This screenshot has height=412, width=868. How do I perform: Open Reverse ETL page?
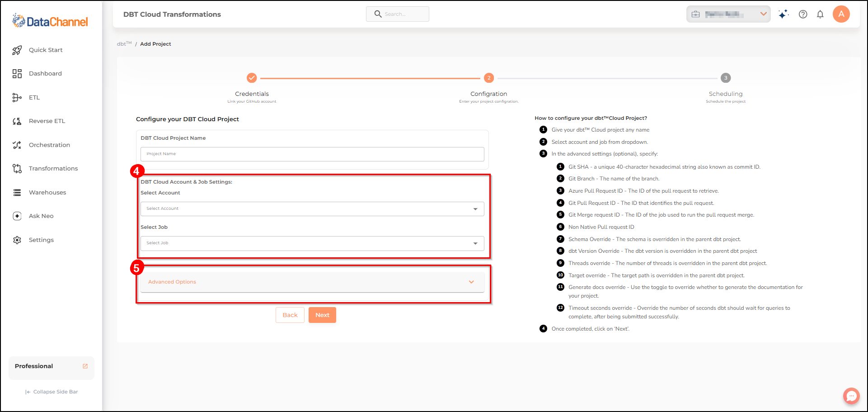pos(47,121)
